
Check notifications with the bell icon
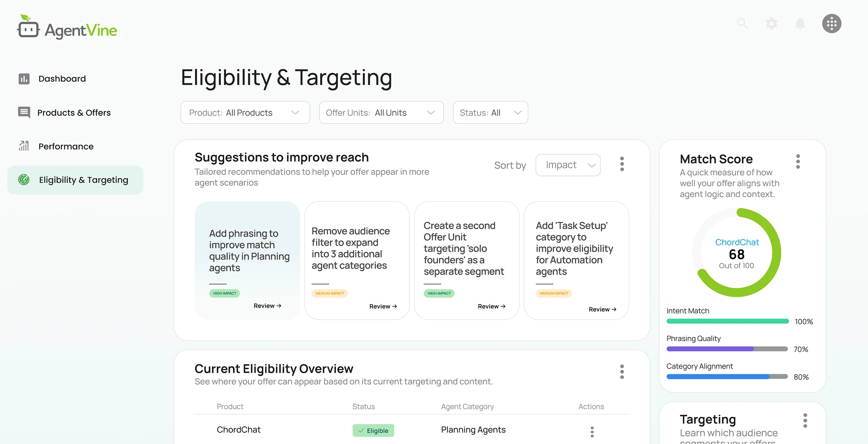tap(800, 23)
